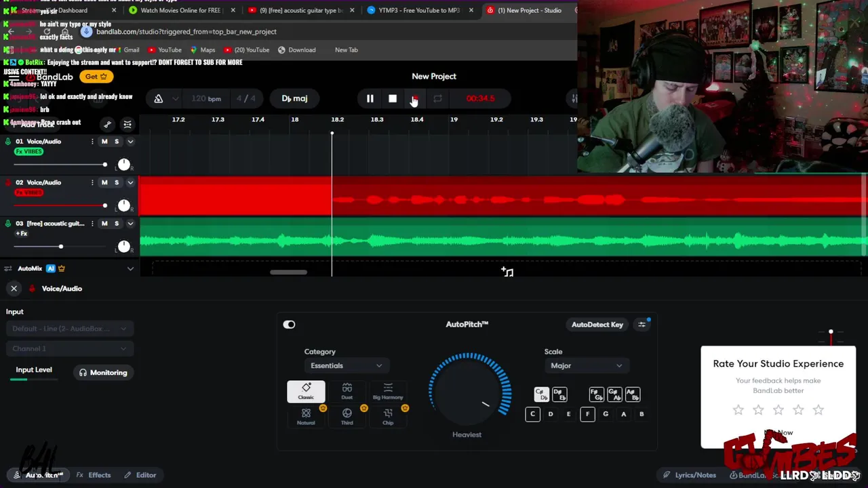Pause playback in the transport bar
Viewport: 868px width, 488px height.
[370, 99]
